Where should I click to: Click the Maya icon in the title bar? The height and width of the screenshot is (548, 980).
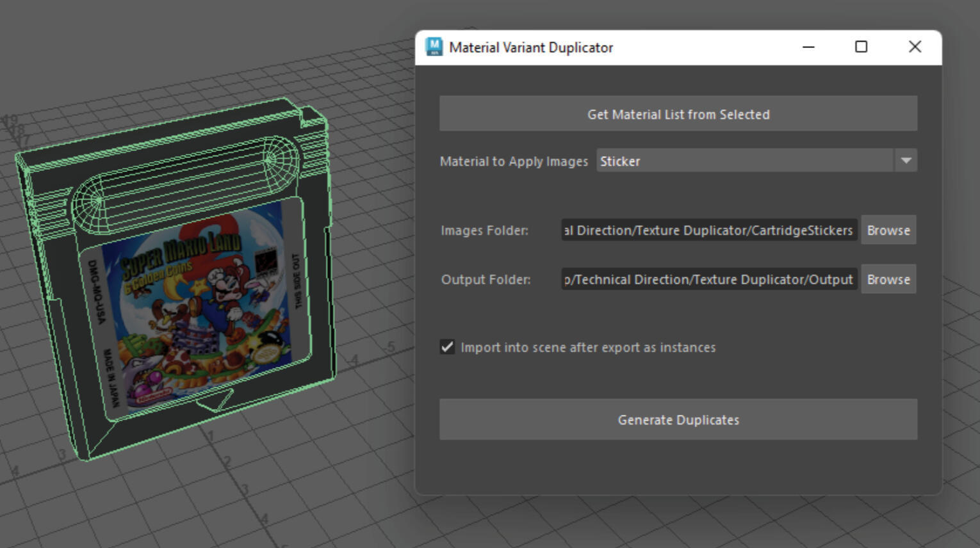click(x=434, y=47)
